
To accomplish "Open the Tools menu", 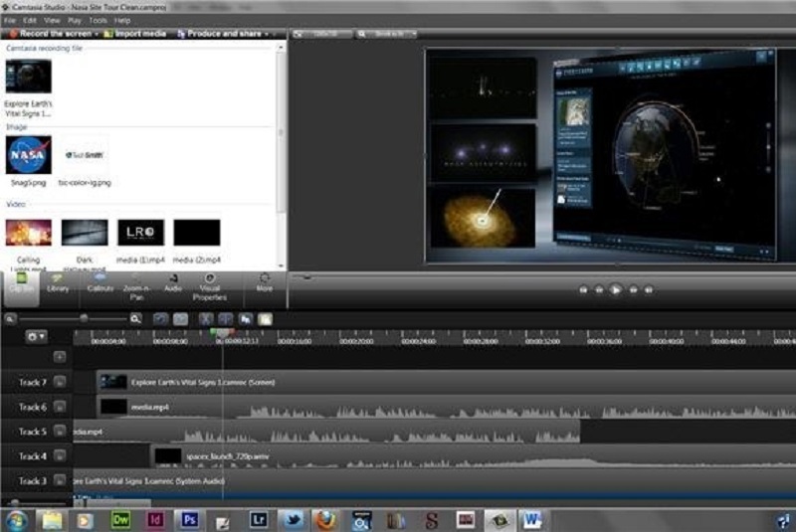I will pyautogui.click(x=98, y=20).
